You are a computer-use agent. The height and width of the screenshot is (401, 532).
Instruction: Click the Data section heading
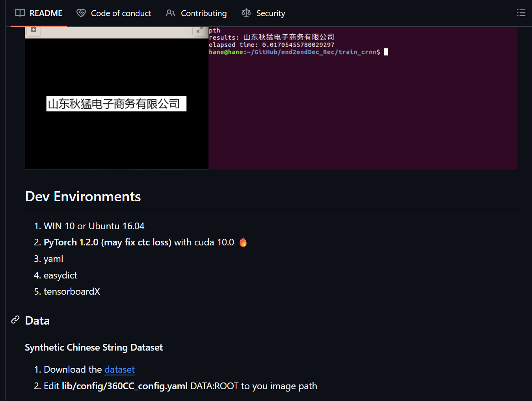tap(37, 321)
